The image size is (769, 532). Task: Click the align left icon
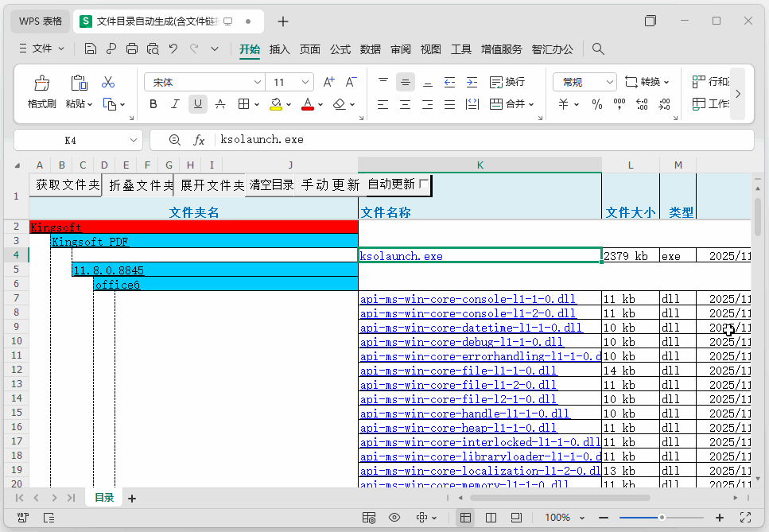pyautogui.click(x=383, y=104)
